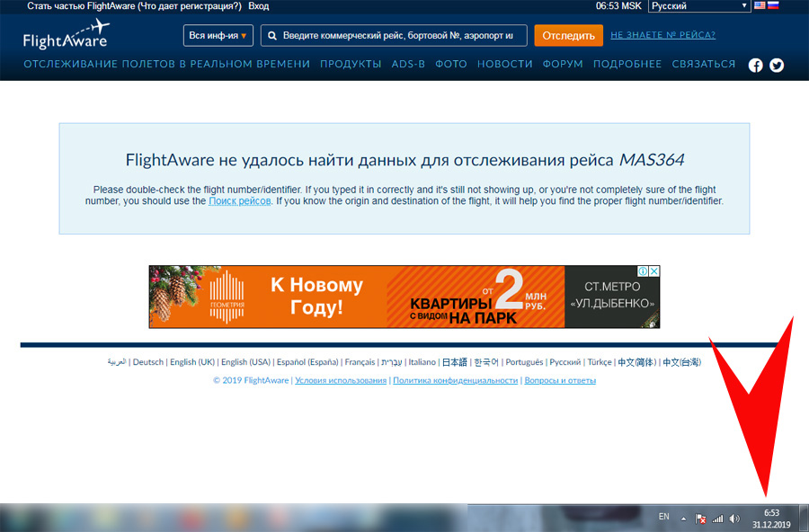This screenshot has height=532, width=809.
Task: Open Политика конфиденциальности link
Action: 455,380
